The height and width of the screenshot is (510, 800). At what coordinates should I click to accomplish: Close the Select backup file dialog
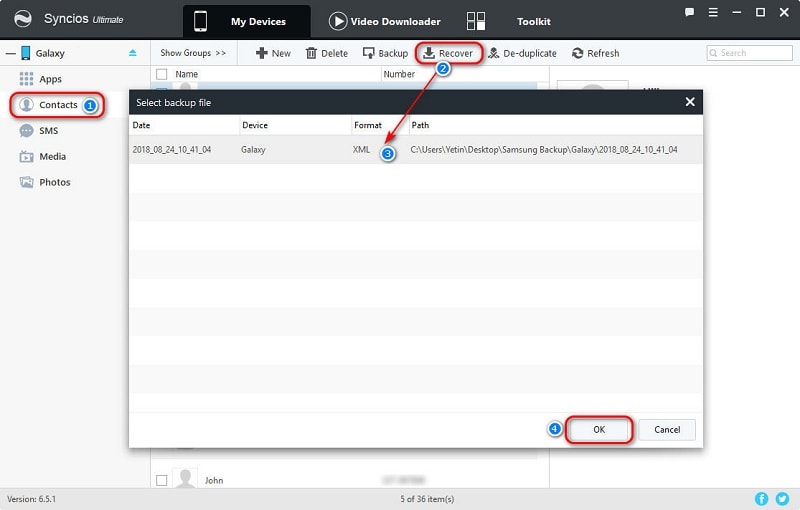pyautogui.click(x=690, y=102)
